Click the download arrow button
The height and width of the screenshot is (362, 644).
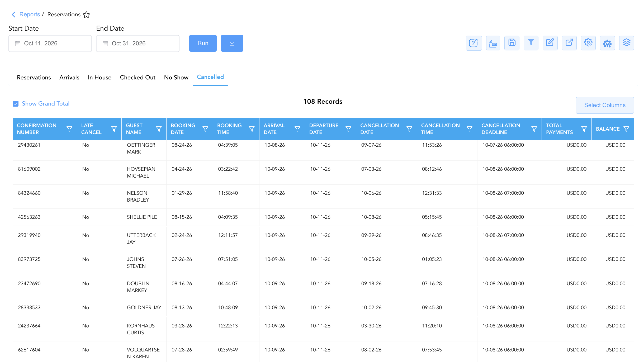(232, 43)
